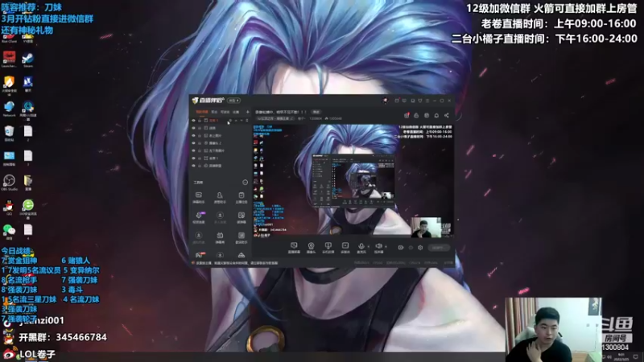The image size is (644, 362).
Task: Expand the microphone options arrow
Action: (x=369, y=247)
